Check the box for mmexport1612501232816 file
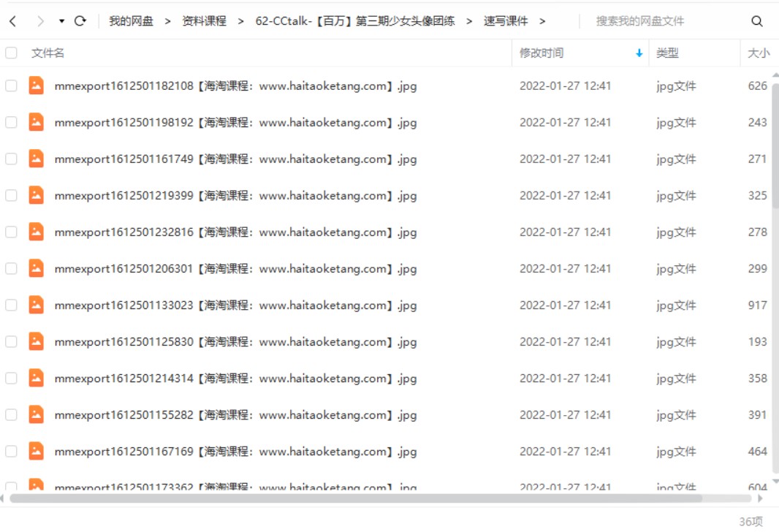This screenshot has width=779, height=532. (x=11, y=232)
